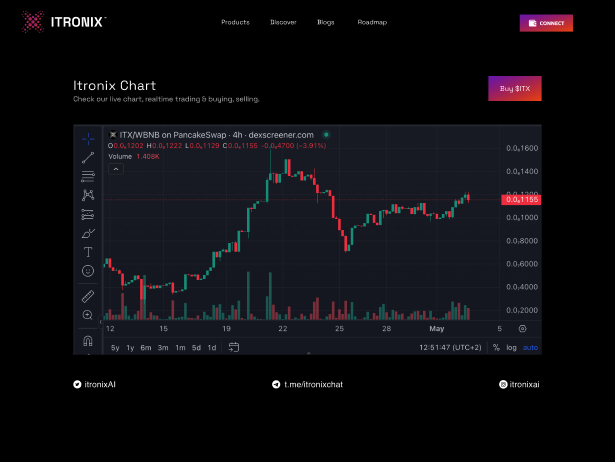Image resolution: width=615 pixels, height=462 pixels.
Task: Select the zoom in tool
Action: pyautogui.click(x=87, y=315)
